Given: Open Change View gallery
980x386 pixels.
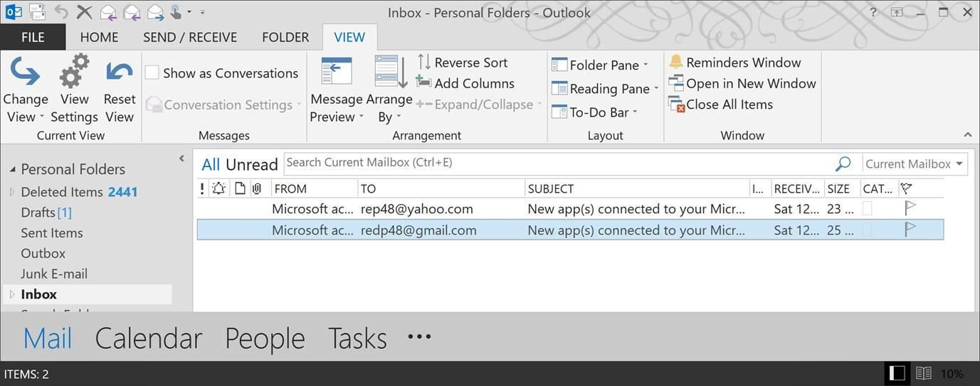Looking at the screenshot, I should point(25,88).
